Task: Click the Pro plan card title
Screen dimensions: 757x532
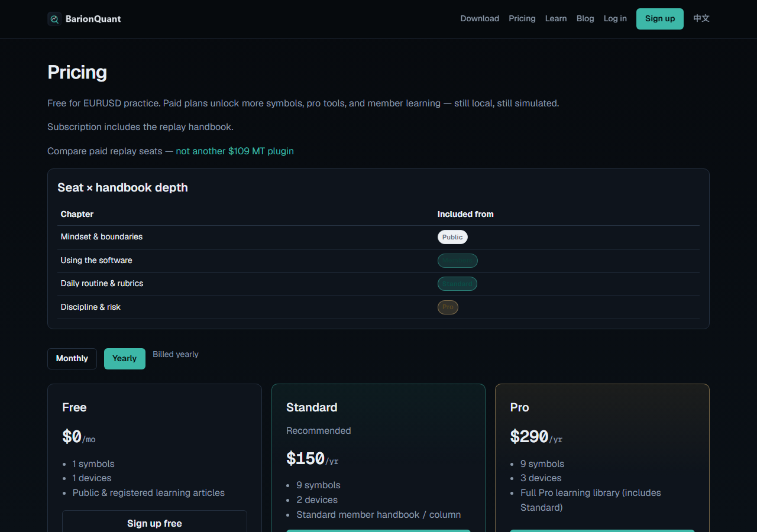Action: tap(520, 407)
